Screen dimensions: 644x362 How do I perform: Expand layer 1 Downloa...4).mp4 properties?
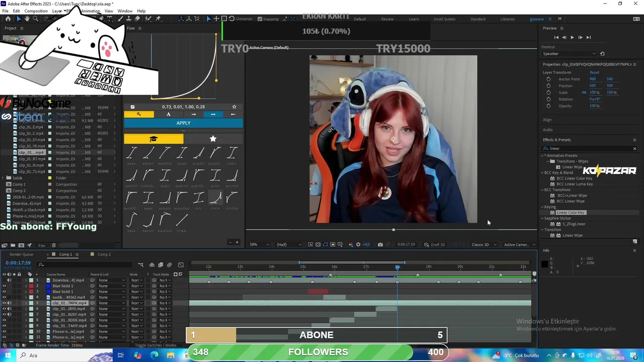(26, 280)
